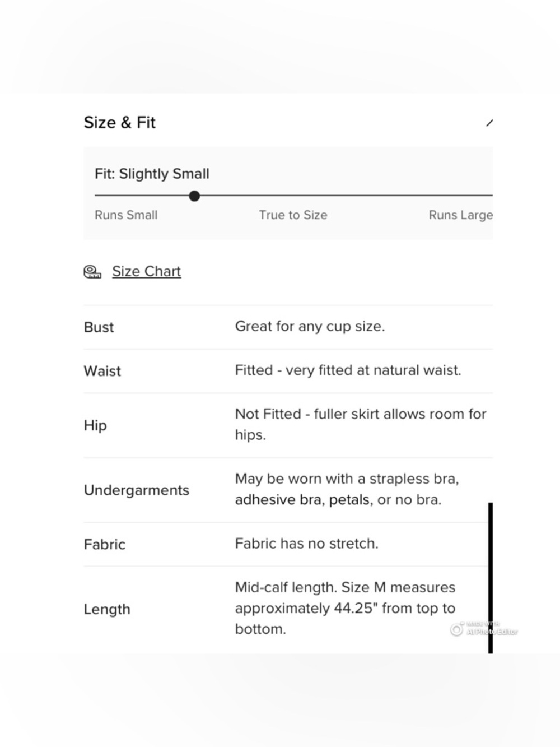Viewport: 560px width, 747px height.
Task: Click the 'Fabric has no stretch' description
Action: click(307, 544)
